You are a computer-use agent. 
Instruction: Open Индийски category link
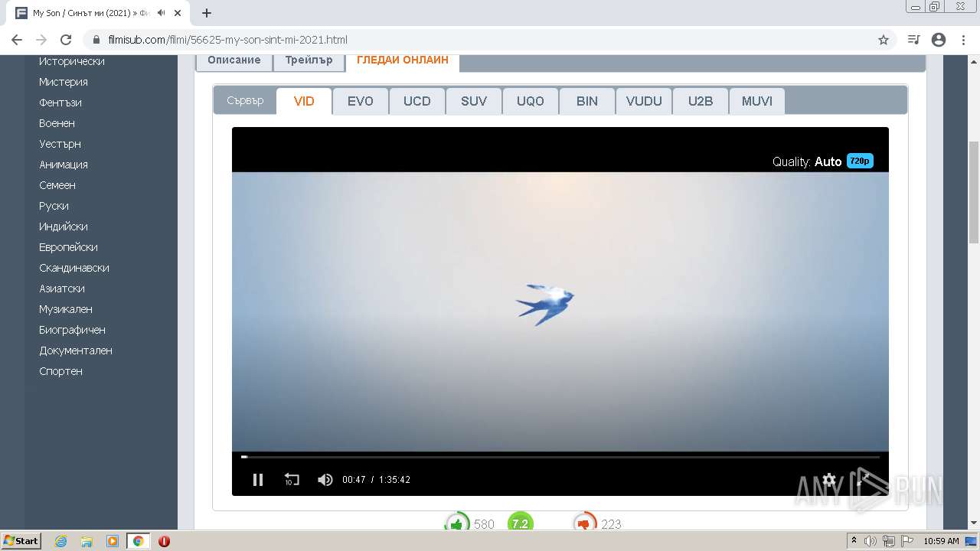pyautogui.click(x=64, y=227)
